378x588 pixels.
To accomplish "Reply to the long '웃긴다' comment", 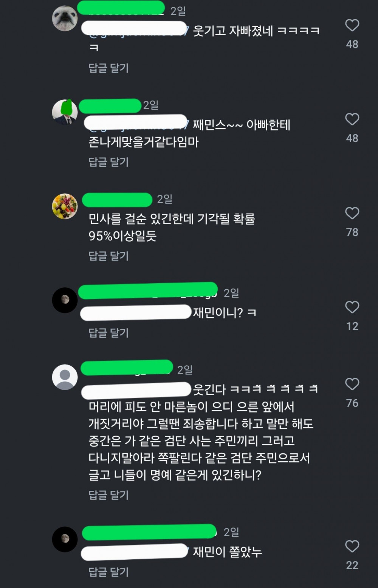I will click(x=108, y=495).
